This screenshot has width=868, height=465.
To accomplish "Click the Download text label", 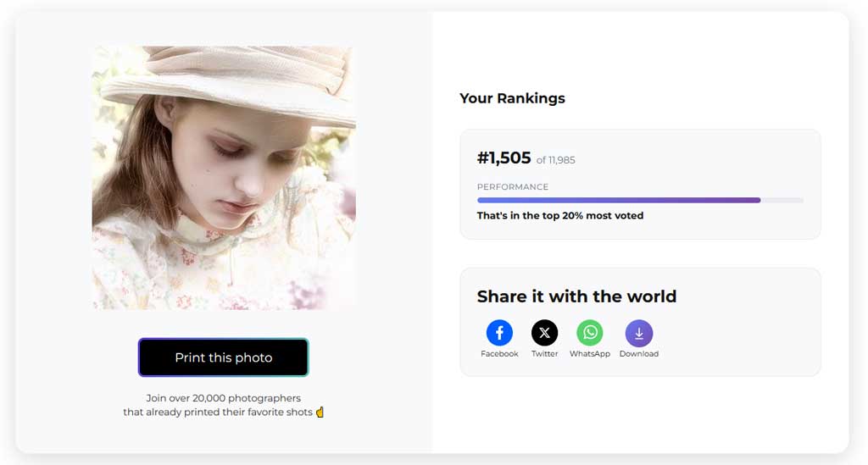I will click(639, 354).
